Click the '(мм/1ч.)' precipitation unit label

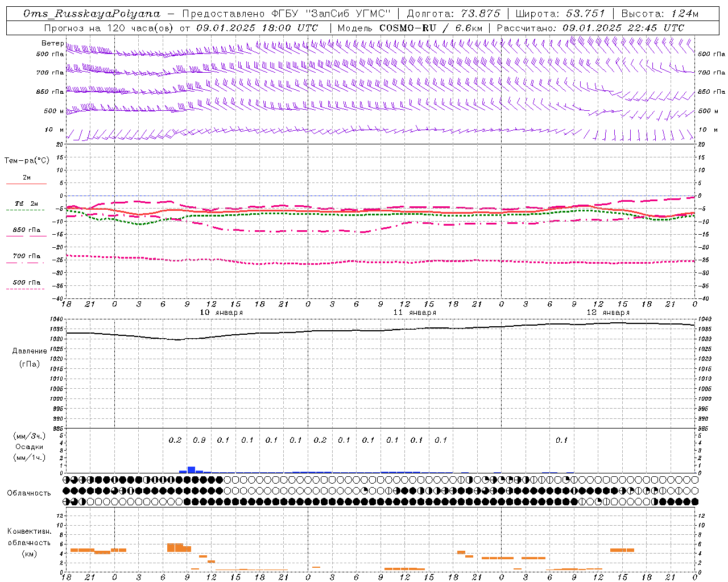pos(30,458)
